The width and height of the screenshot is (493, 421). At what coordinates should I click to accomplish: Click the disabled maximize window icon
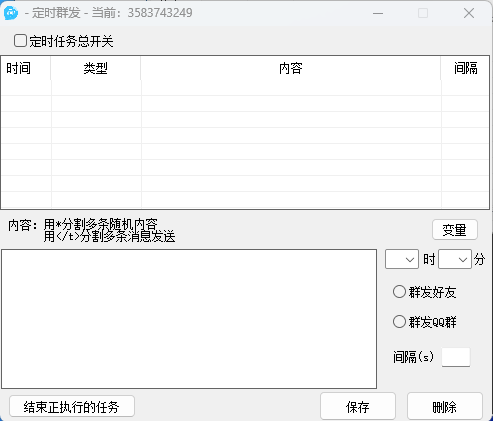tap(423, 13)
